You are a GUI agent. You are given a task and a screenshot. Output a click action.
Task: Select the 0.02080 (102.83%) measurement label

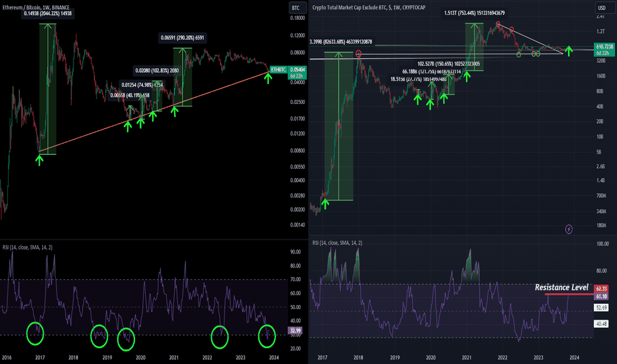(157, 70)
